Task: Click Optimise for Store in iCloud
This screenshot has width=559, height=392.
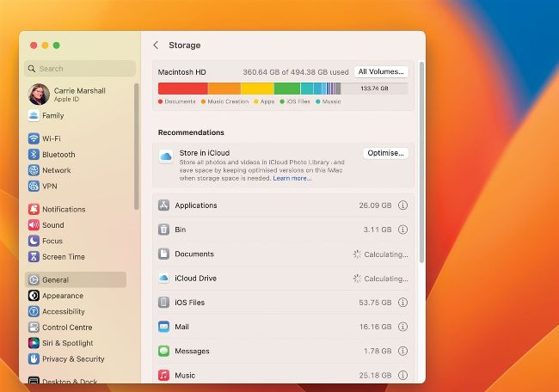Action: [x=385, y=153]
